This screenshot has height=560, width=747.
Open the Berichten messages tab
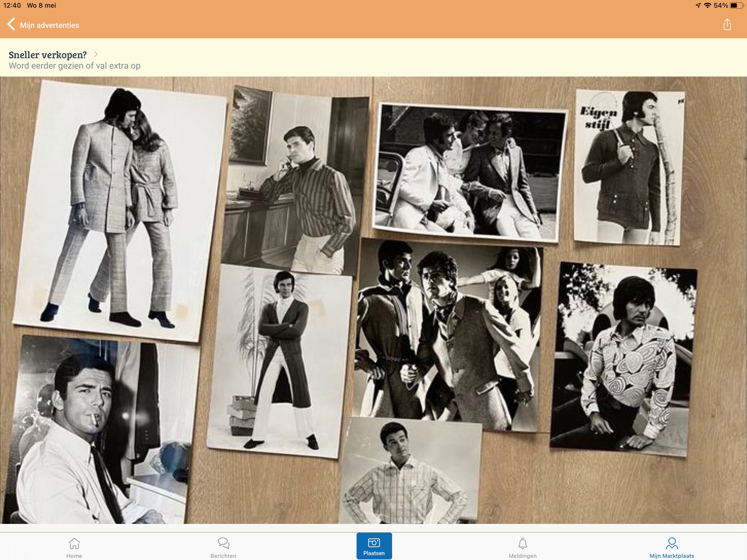[x=224, y=547]
